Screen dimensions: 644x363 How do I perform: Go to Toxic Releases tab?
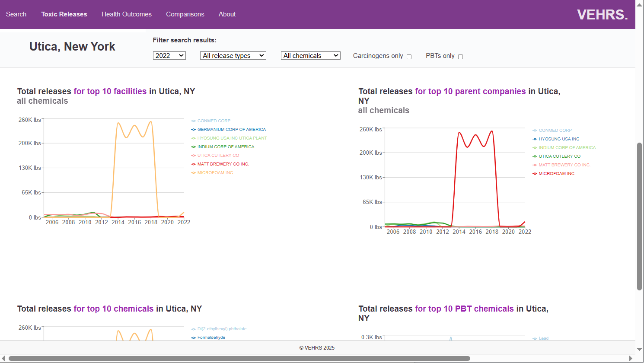click(x=64, y=14)
